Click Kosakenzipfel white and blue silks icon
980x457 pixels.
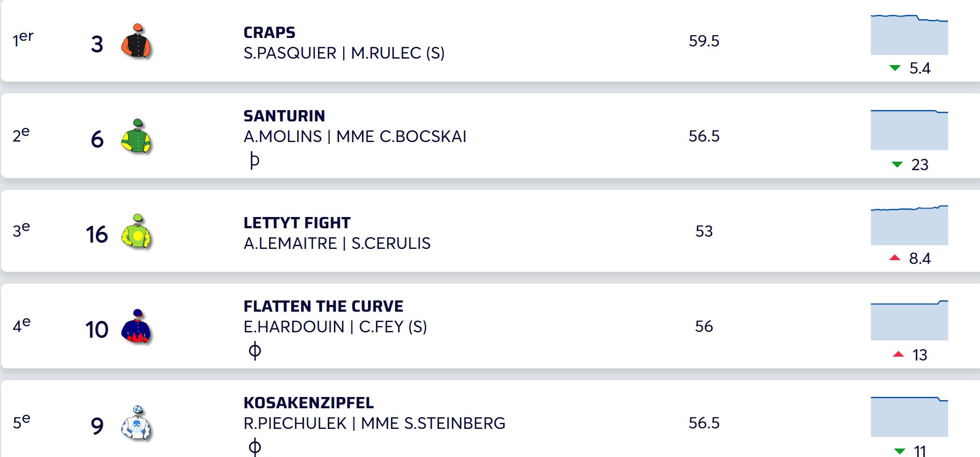136,423
